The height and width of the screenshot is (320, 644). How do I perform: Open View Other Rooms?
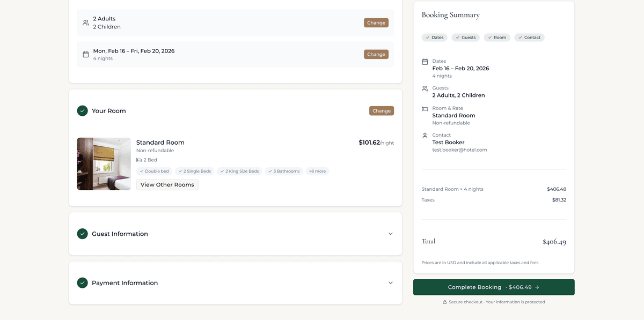click(167, 184)
